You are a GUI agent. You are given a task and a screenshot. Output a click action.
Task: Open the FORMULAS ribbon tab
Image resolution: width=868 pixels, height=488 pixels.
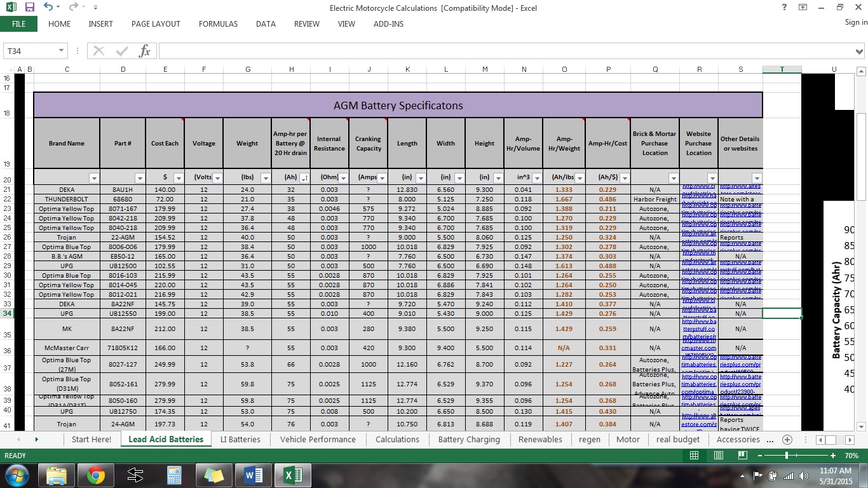pyautogui.click(x=218, y=24)
